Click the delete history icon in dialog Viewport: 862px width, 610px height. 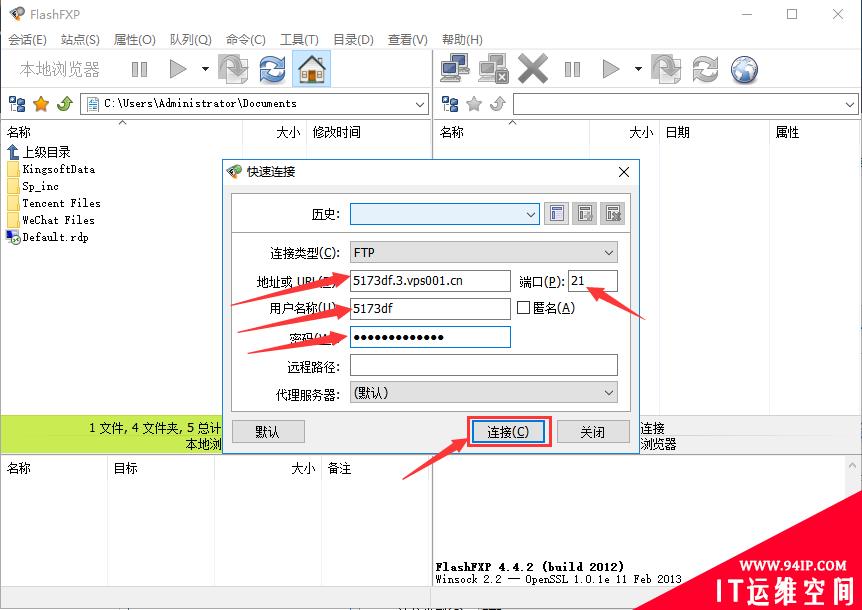point(612,214)
